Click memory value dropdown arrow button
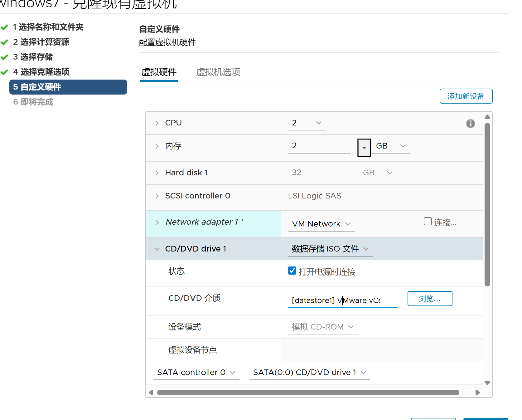Image resolution: width=522 pixels, height=420 pixels. point(364,148)
